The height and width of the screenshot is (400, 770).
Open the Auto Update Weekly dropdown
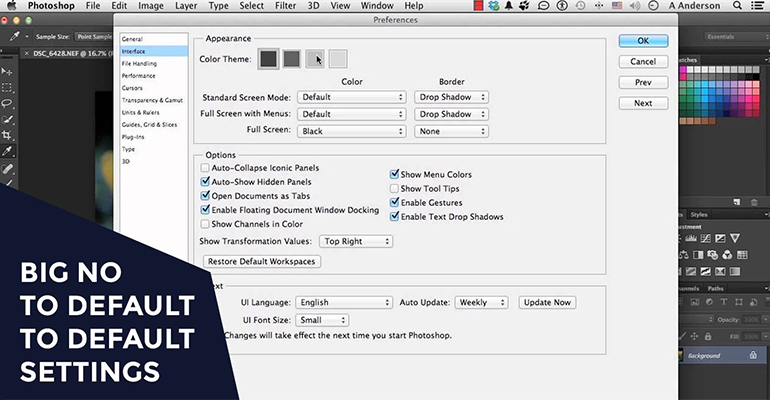(x=481, y=302)
